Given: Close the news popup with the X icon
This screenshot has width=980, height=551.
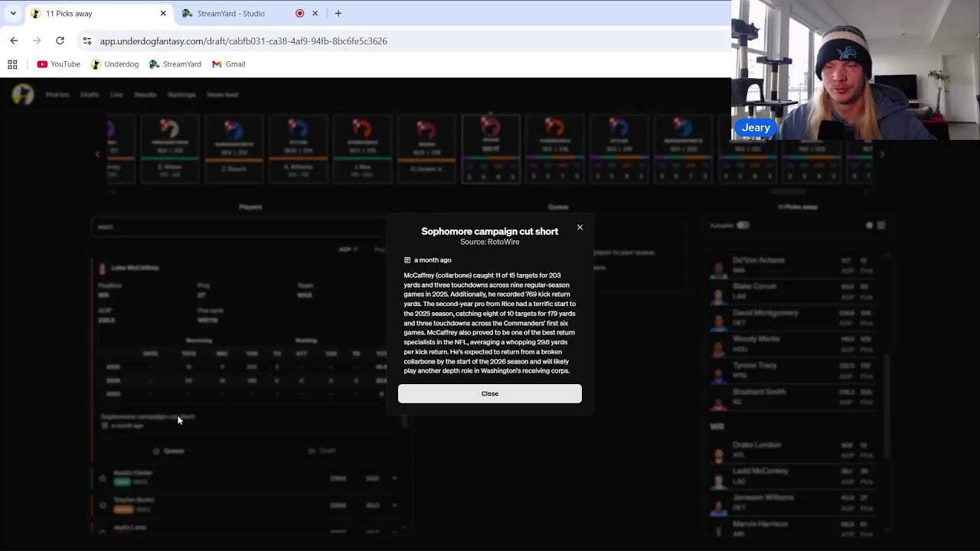Looking at the screenshot, I should pos(580,227).
